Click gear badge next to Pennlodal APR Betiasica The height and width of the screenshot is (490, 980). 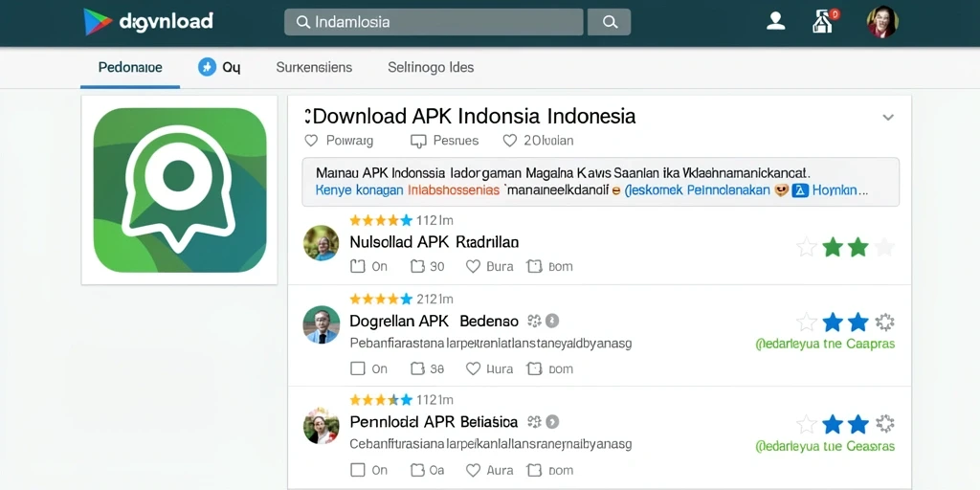[534, 422]
